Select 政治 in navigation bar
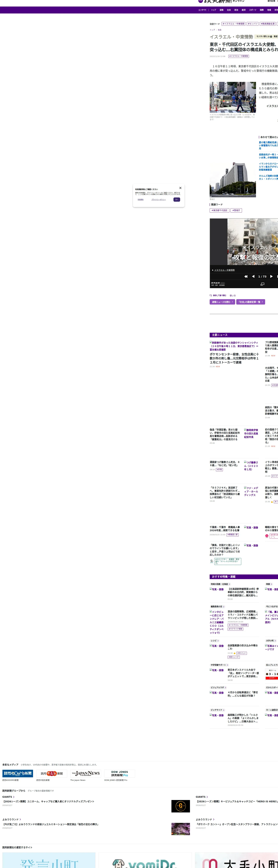Screen dimensions: 278x868 point(236,10)
